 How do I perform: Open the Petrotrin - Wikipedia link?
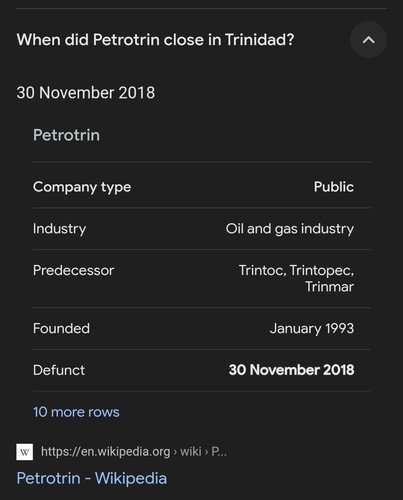pyautogui.click(x=92, y=478)
